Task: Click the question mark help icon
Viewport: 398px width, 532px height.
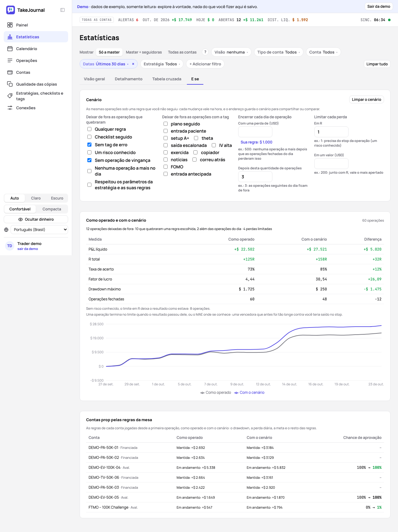Action: coord(205,52)
